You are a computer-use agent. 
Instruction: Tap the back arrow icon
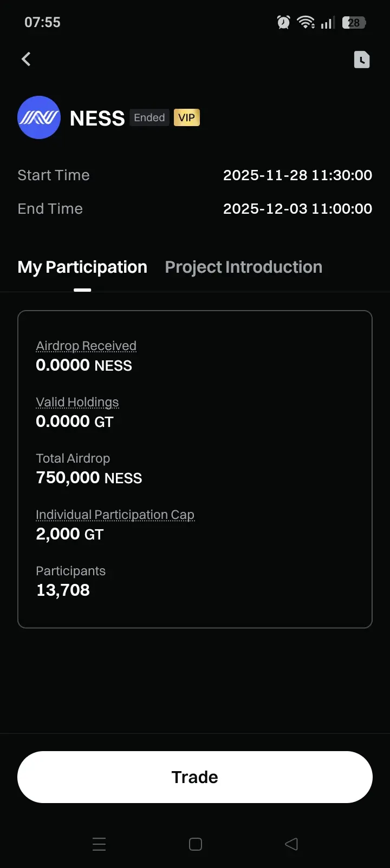click(26, 59)
